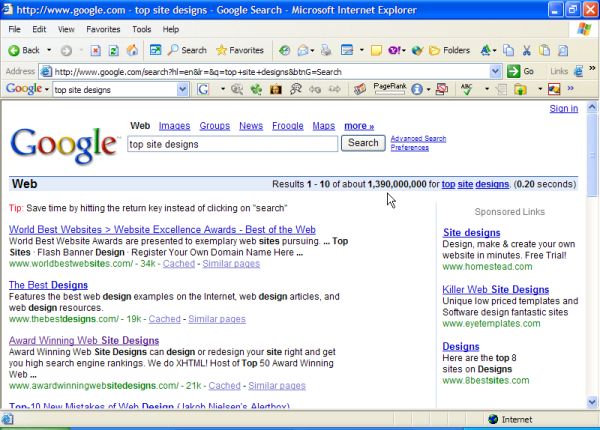Click the grey Forward arrow button
The height and width of the screenshot is (430, 600).
click(66, 50)
